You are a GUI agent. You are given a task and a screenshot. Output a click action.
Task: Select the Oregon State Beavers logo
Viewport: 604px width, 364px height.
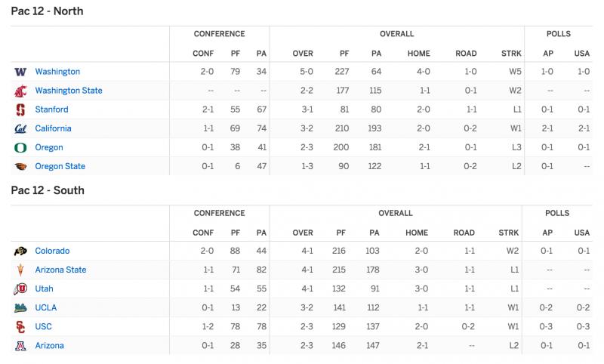pos(20,166)
